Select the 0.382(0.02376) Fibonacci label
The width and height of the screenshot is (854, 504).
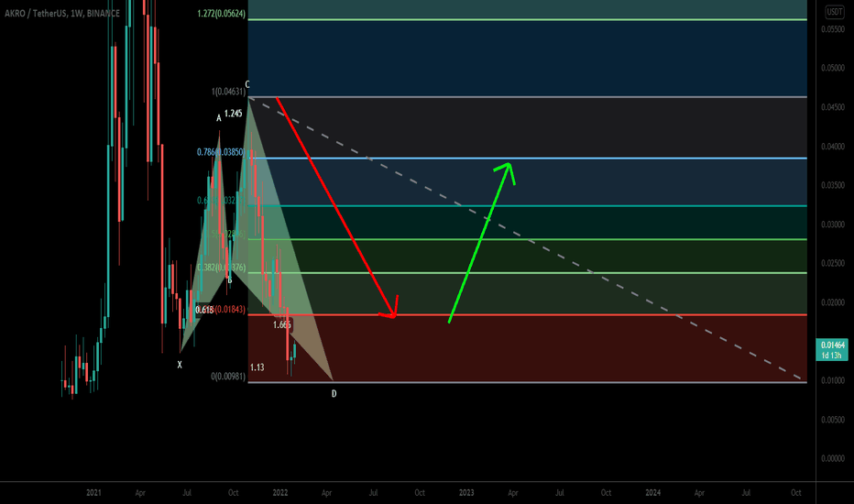[221, 268]
